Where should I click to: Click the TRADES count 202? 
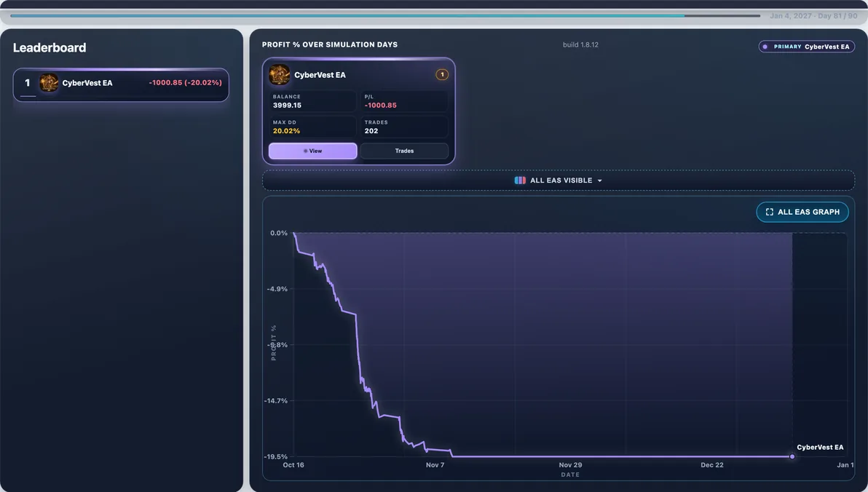371,131
